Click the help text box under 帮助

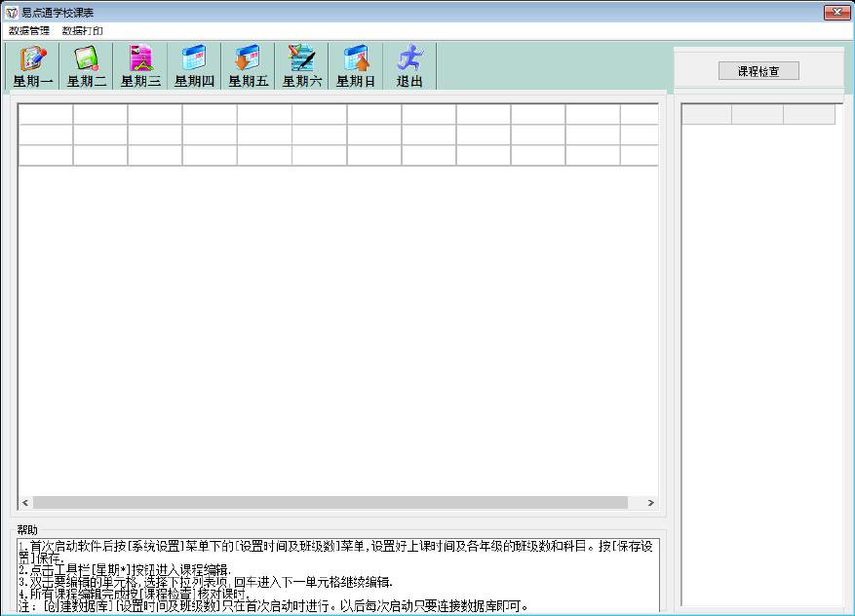click(x=337, y=574)
